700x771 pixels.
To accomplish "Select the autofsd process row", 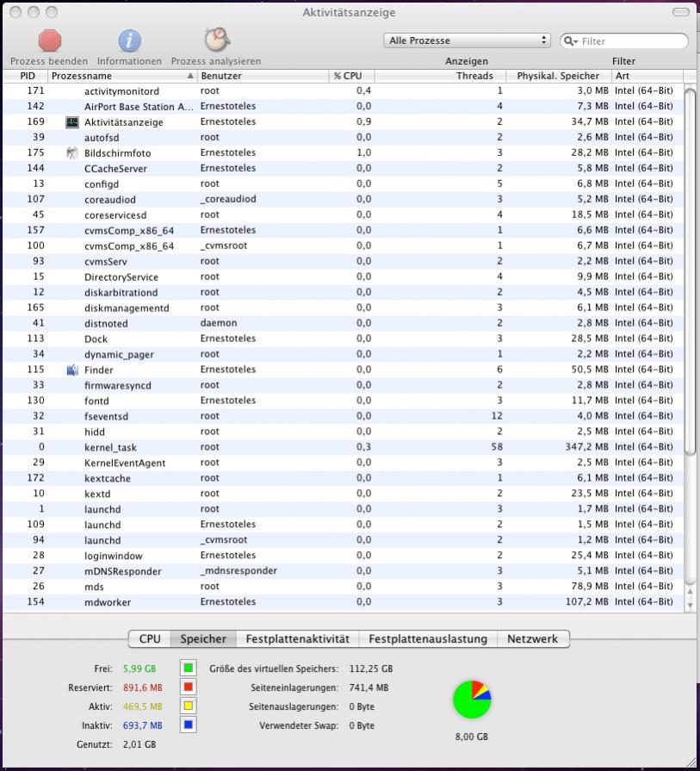I will (344, 137).
